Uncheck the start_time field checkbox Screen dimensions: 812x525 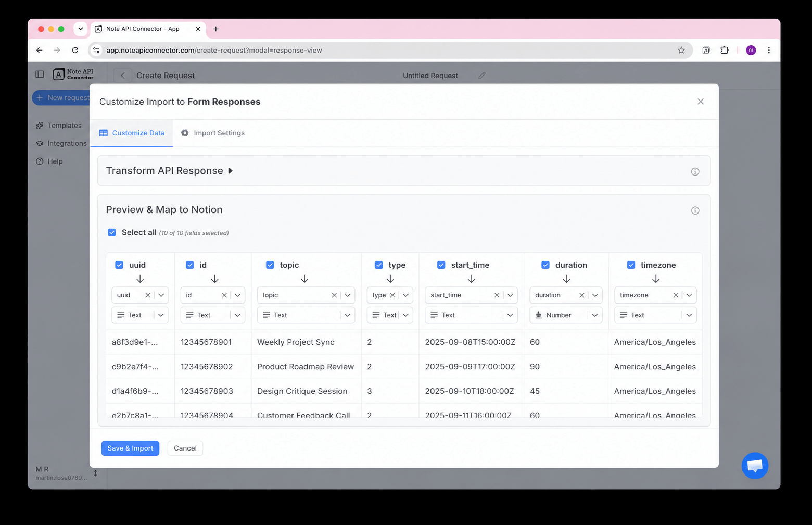(441, 265)
